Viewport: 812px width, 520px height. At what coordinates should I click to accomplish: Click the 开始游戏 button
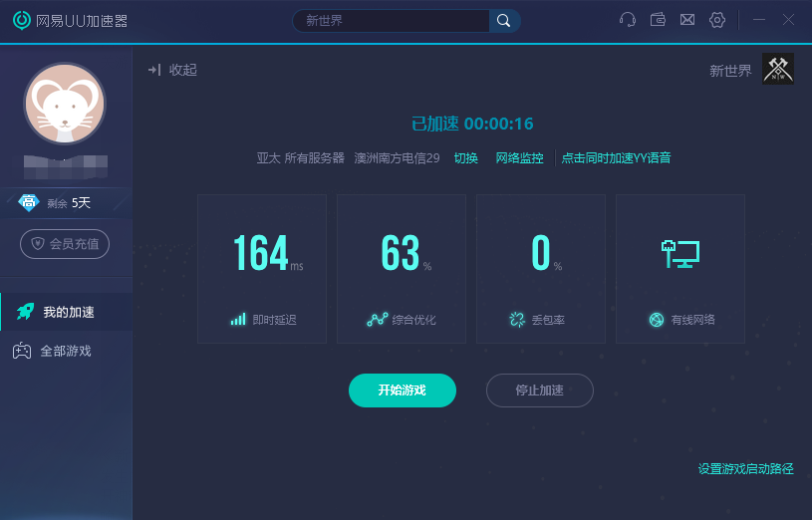pos(403,390)
